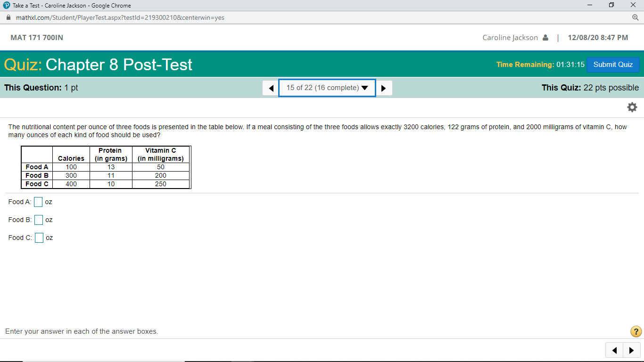The width and height of the screenshot is (644, 362).
Task: Click the forward arrow at bottom right
Action: (x=632, y=350)
